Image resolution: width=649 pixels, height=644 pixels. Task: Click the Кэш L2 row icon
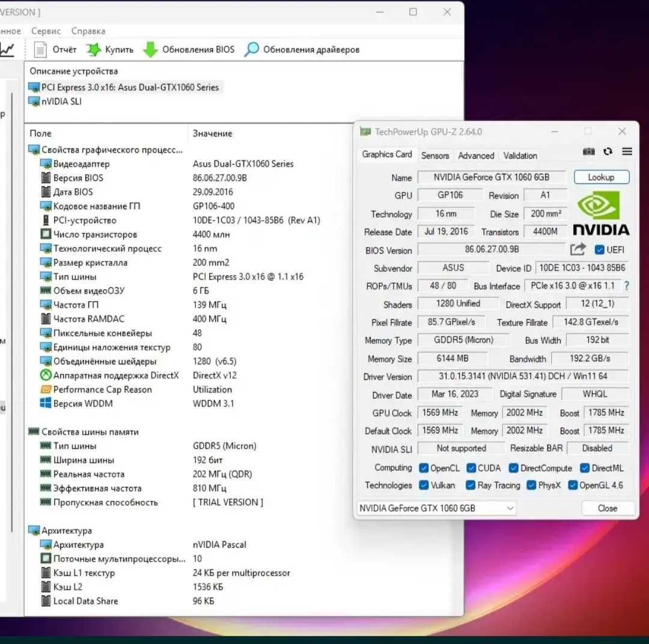46,586
